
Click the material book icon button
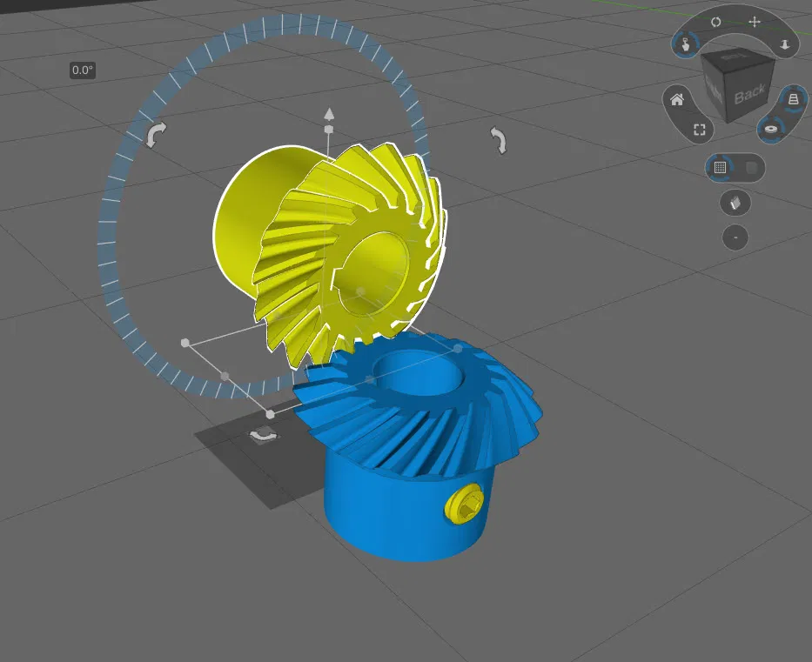pos(735,203)
